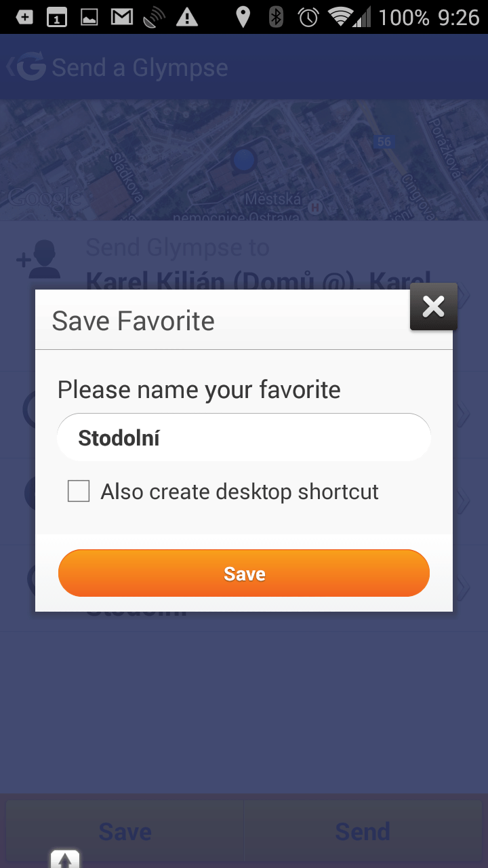Tap the orange Save button

click(244, 574)
